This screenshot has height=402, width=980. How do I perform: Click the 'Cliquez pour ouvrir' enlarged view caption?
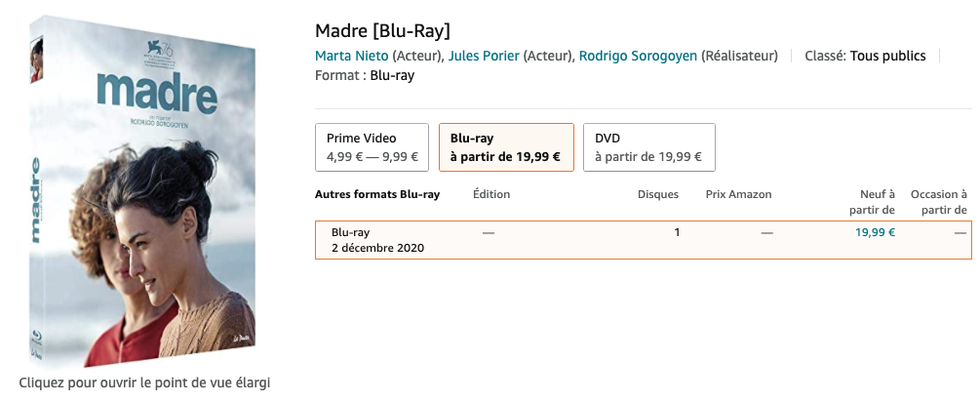click(144, 382)
